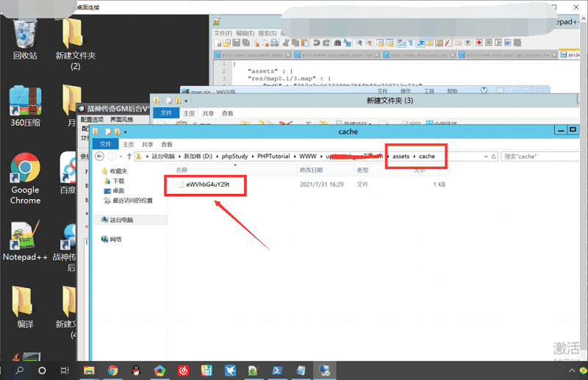Click the Notepad++ New file toolbar icon
The width and height of the screenshot is (588, 380).
218,43
